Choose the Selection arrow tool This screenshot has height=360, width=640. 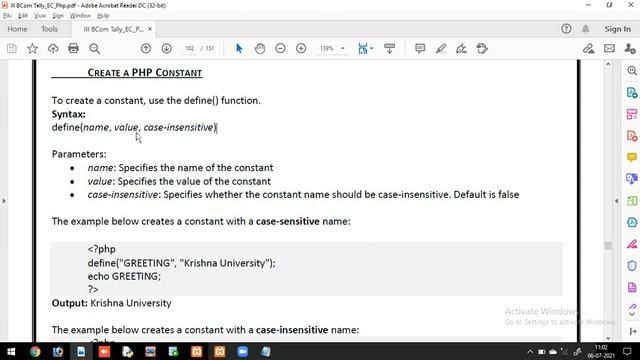click(239, 49)
